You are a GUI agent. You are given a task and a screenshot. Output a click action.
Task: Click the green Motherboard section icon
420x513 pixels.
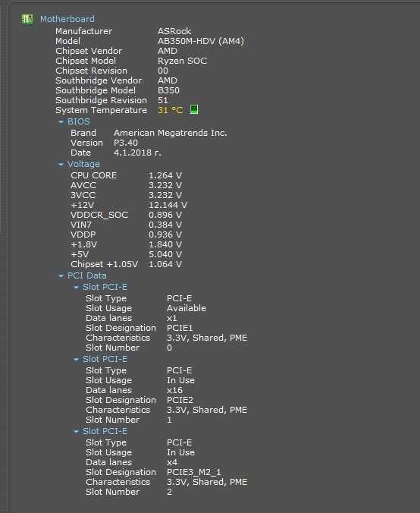coord(27,19)
